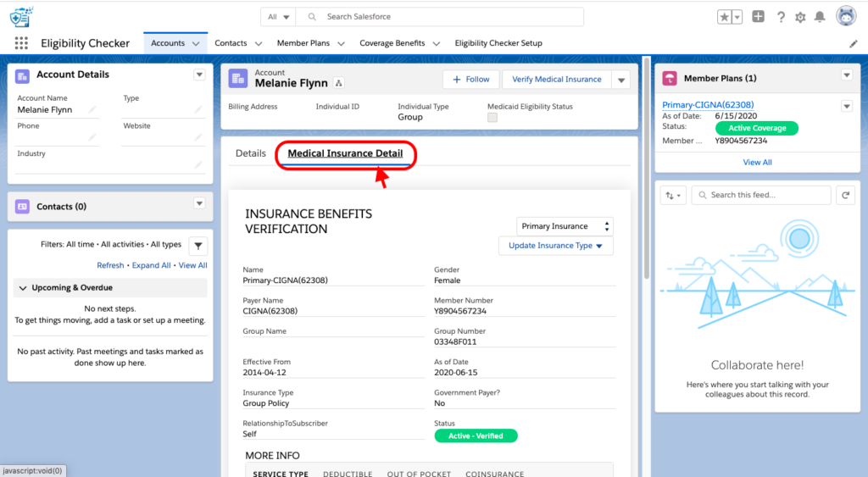Toggle the Medicaid Eligibility Status checkbox
868x477 pixels.
click(492, 117)
